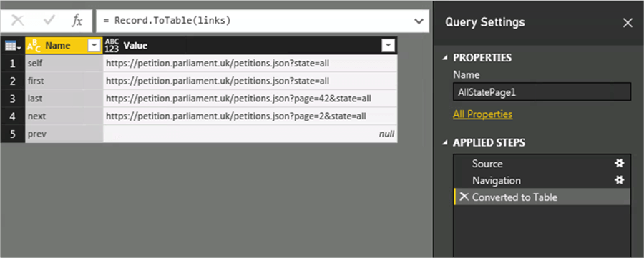
Task: Click the page=2 URL value
Action: click(x=235, y=116)
